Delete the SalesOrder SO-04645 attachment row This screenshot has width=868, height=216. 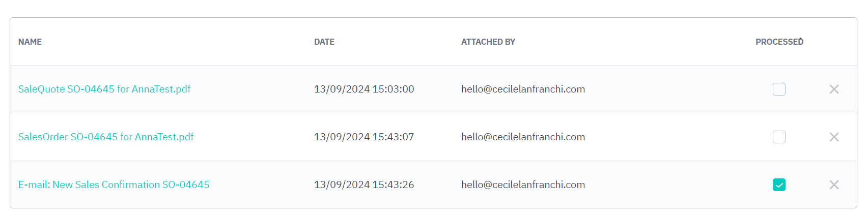[x=834, y=137]
